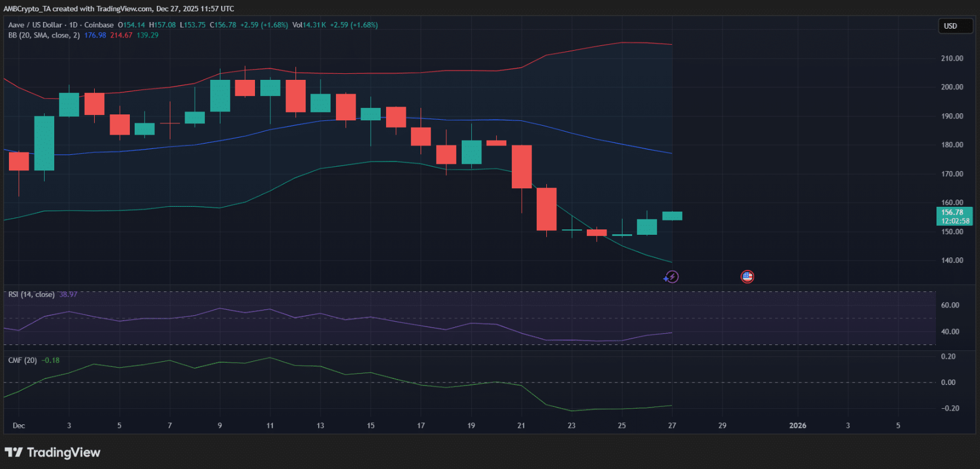Click the current price label 156.78

pyautogui.click(x=954, y=212)
